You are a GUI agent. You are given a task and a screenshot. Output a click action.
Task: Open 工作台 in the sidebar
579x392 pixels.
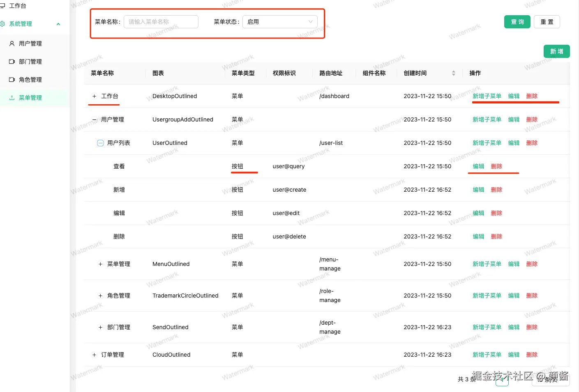[18, 6]
